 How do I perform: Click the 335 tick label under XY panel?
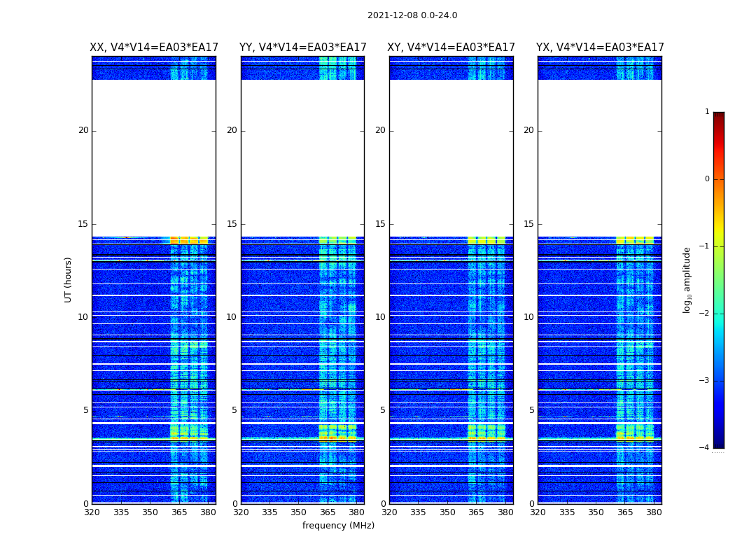(418, 512)
